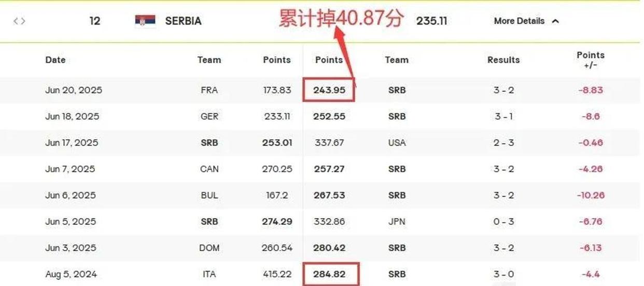Image resolution: width=644 pixels, height=286 pixels.
Task: Click the ITA team entry
Action: pyautogui.click(x=209, y=274)
